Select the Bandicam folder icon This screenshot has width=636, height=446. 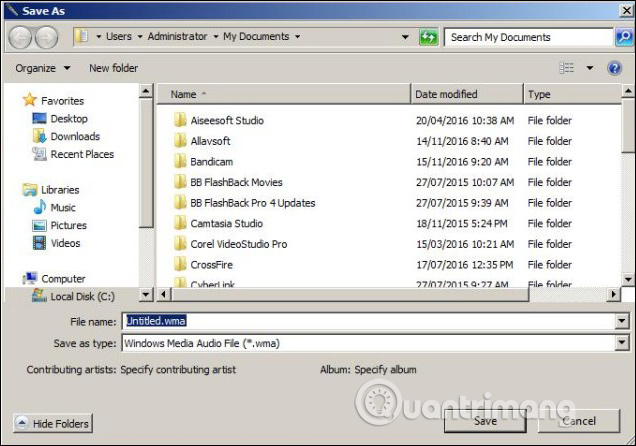pyautogui.click(x=180, y=161)
